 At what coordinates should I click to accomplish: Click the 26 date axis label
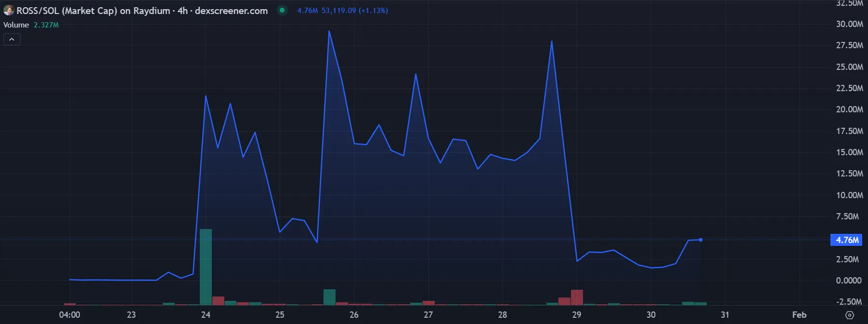(354, 315)
